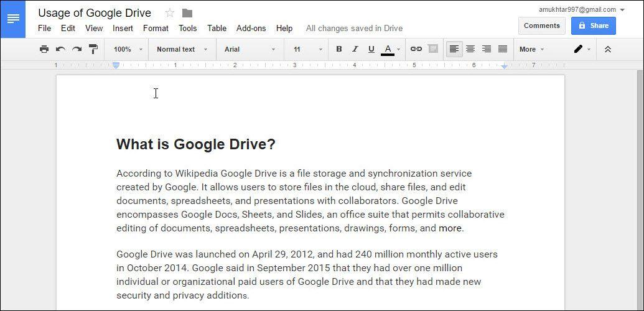Open the editing mode pencil dropdown
The width and height of the screenshot is (644, 311).
pyautogui.click(x=582, y=49)
